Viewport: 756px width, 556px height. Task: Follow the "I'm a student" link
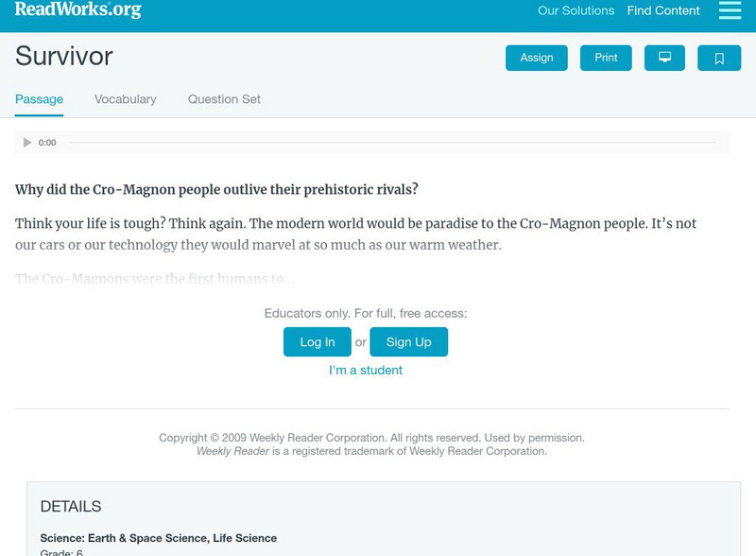click(366, 371)
